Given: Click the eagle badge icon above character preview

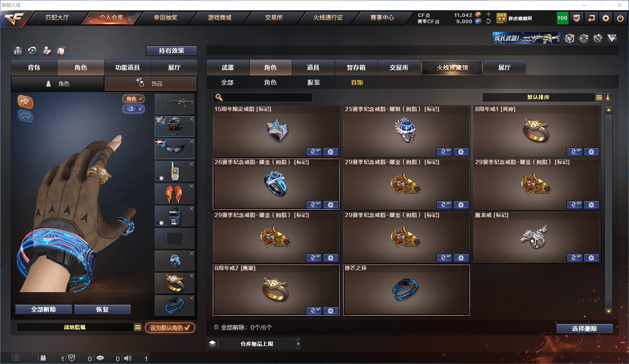Looking at the screenshot, I should click(x=26, y=102).
